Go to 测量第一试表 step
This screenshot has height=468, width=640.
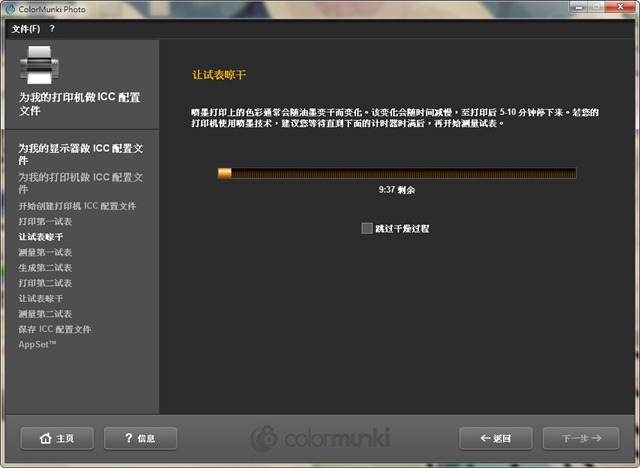[45, 253]
